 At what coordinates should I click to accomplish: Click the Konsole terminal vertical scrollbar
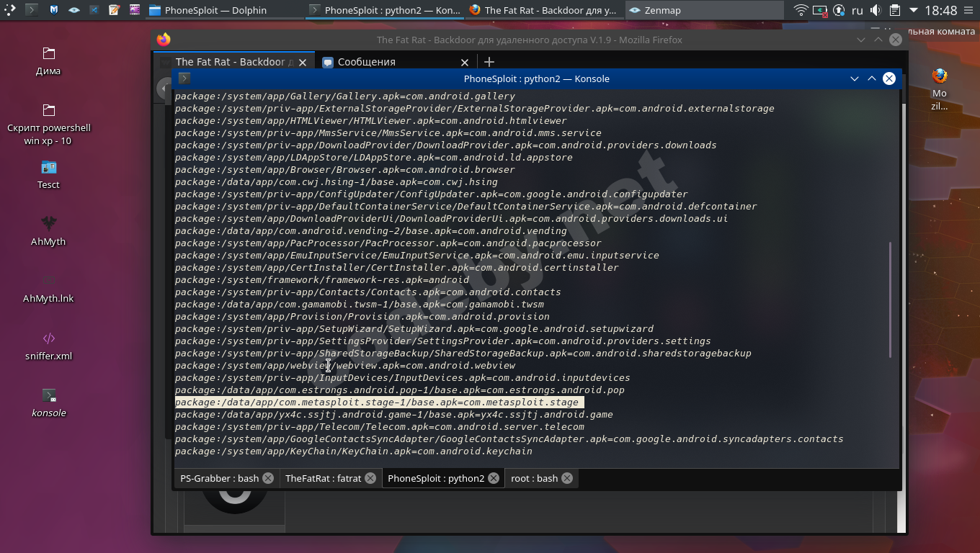tap(891, 300)
